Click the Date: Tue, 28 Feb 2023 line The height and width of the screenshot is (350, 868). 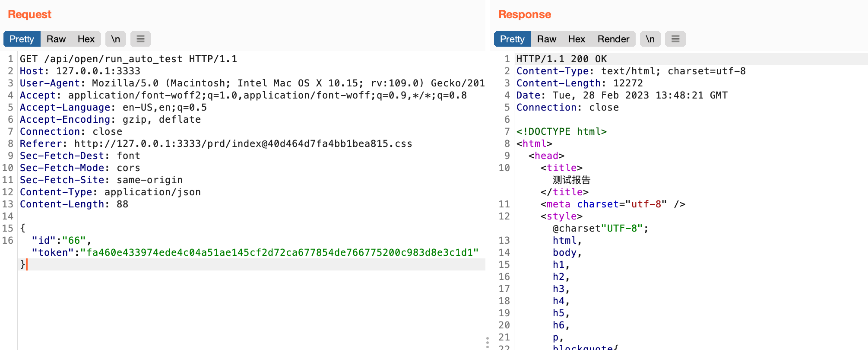point(622,95)
